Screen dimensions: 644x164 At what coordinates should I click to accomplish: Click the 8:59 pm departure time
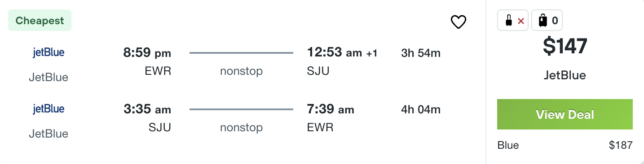click(147, 53)
